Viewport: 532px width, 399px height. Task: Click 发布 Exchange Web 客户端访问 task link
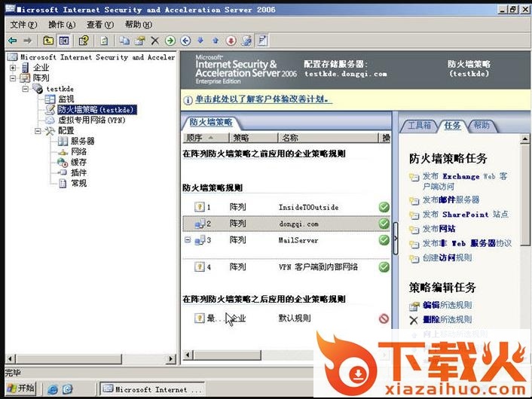tap(465, 181)
